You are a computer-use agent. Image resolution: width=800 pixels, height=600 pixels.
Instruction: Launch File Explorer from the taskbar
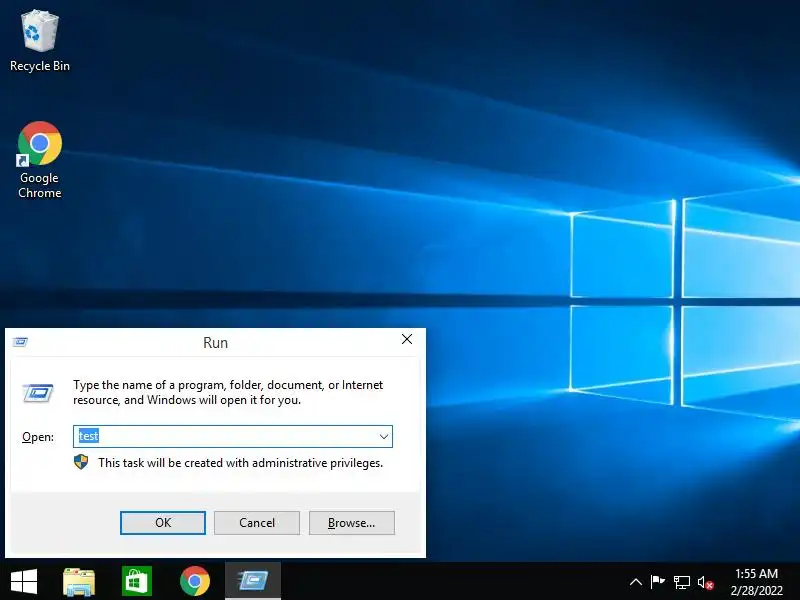(x=79, y=581)
